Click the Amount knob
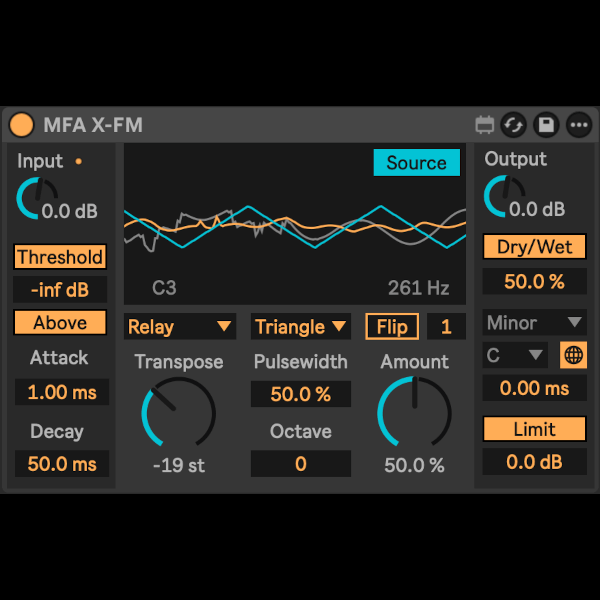Viewport: 600px width, 600px height. pos(413,413)
